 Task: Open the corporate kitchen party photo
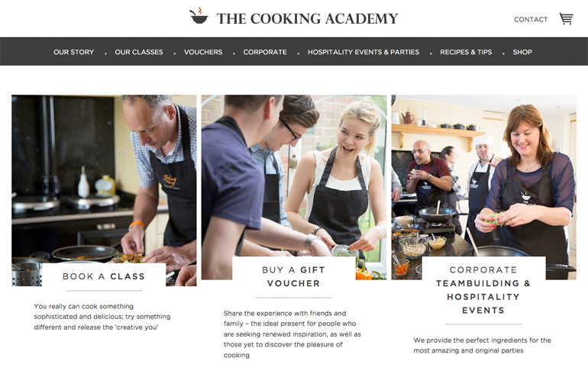pos(483,176)
